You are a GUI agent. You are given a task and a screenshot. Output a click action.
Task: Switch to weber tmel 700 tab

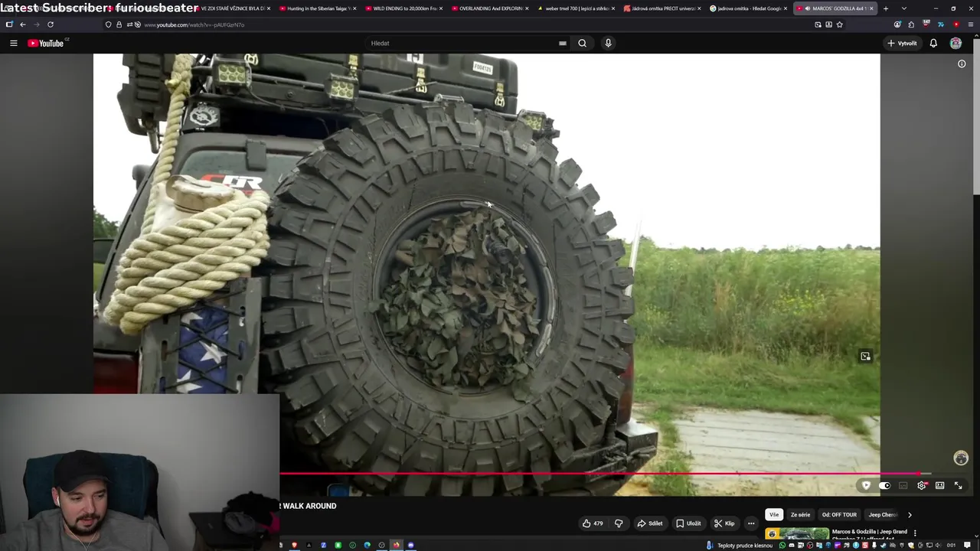[x=575, y=8]
